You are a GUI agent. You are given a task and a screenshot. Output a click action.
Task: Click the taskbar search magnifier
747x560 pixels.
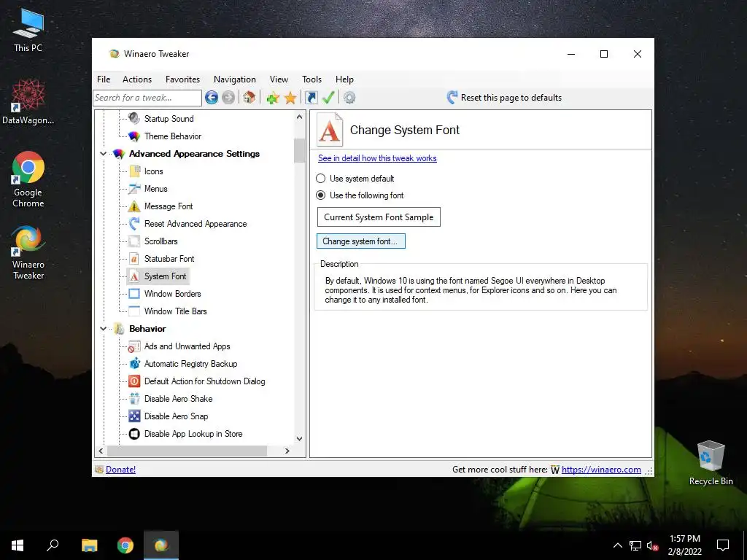point(53,545)
